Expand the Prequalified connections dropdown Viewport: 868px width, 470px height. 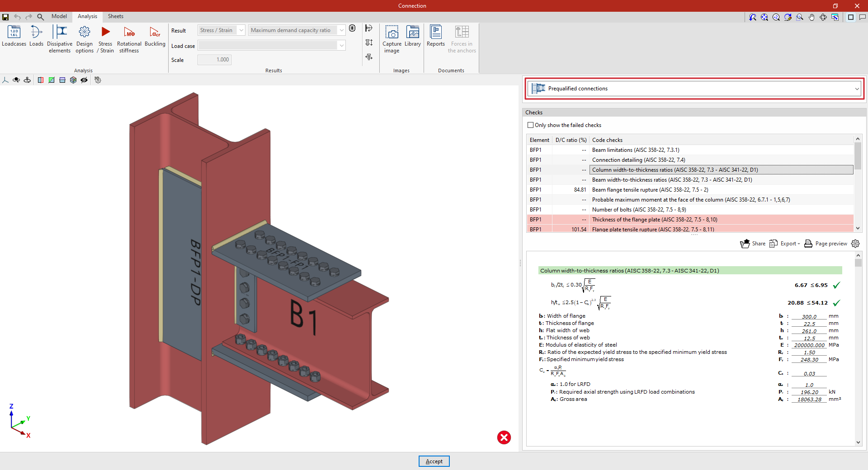[856, 89]
